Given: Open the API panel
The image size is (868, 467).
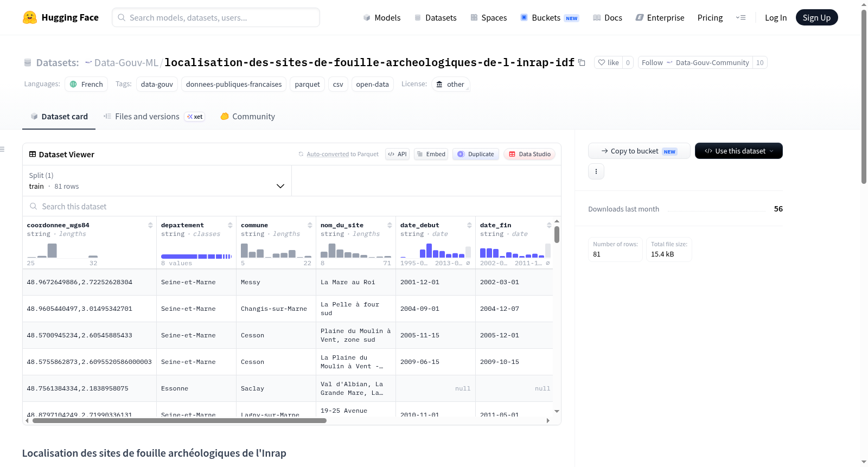Looking at the screenshot, I should click(x=397, y=154).
